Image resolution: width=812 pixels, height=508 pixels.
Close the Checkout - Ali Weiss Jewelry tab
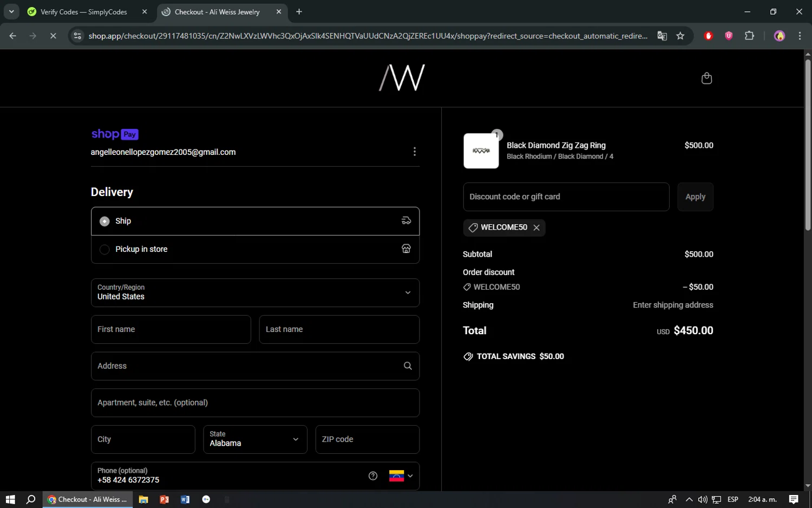tap(279, 12)
